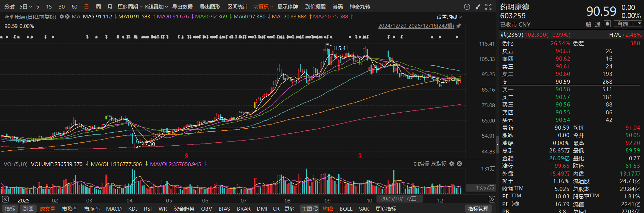This screenshot has width=644, height=213.
Task: Select the BOLL main chart indicator
Action: 346,209
